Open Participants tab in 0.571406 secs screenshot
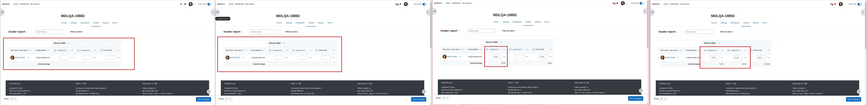The height and width of the screenshot is (105, 868). 85,23
